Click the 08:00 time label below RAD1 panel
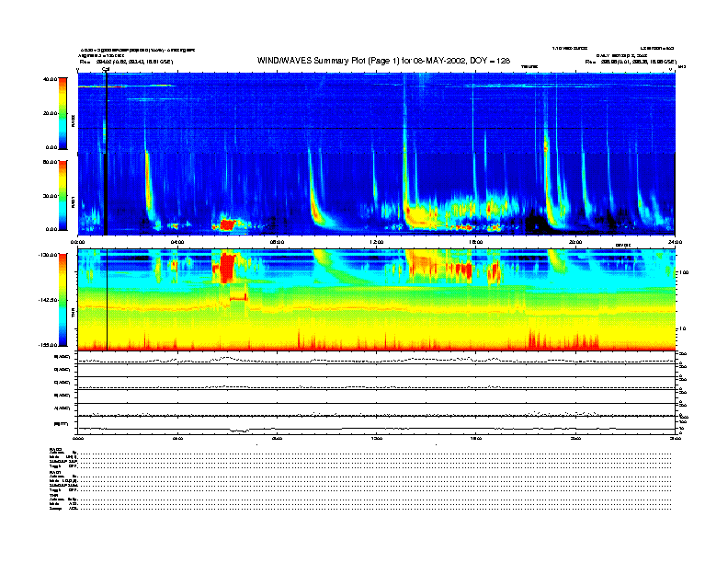 [x=277, y=242]
